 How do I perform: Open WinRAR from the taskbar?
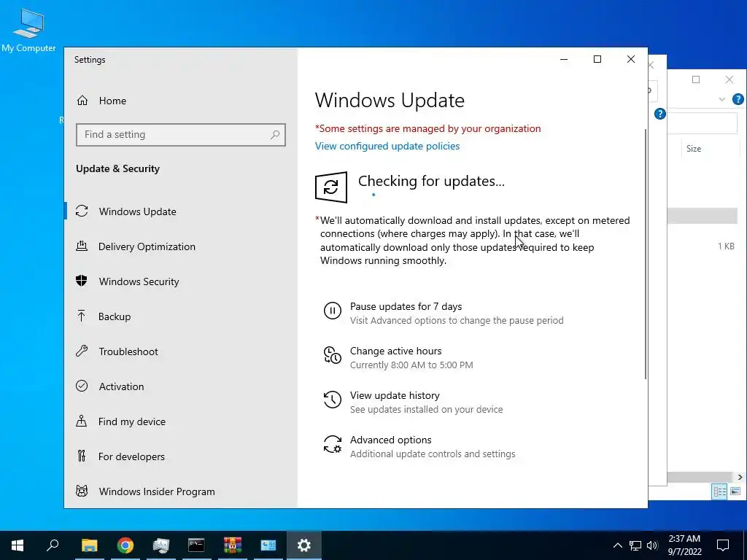tap(233, 545)
